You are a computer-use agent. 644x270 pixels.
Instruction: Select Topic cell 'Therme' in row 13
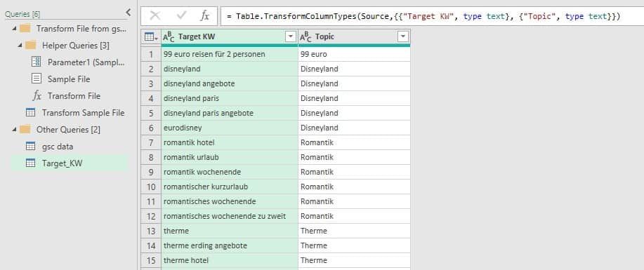click(354, 231)
